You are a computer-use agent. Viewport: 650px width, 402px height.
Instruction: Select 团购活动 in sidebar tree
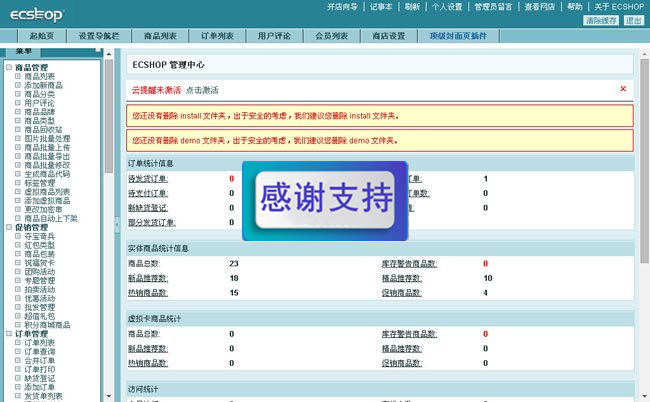[x=39, y=272]
